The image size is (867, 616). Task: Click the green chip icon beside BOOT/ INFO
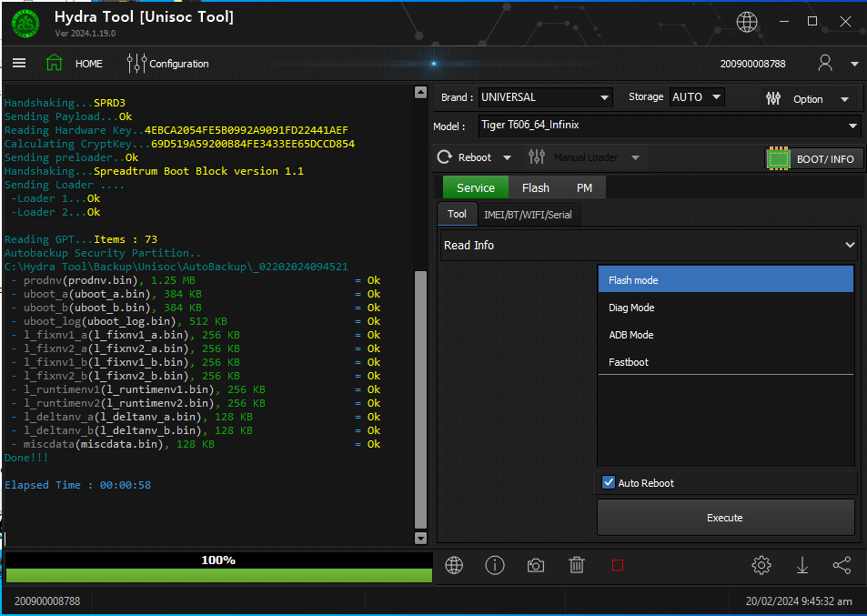778,158
